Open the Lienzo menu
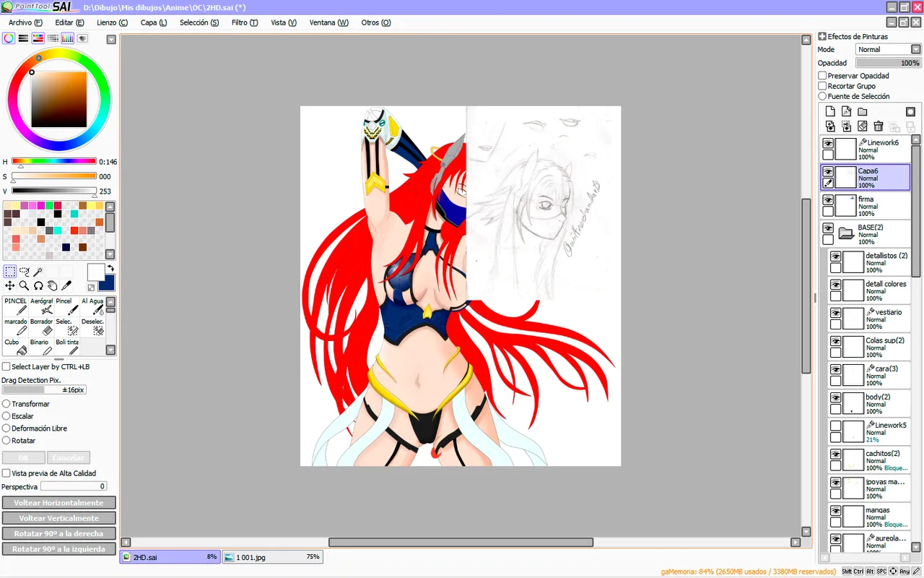The width and height of the screenshot is (924, 578). [x=112, y=23]
